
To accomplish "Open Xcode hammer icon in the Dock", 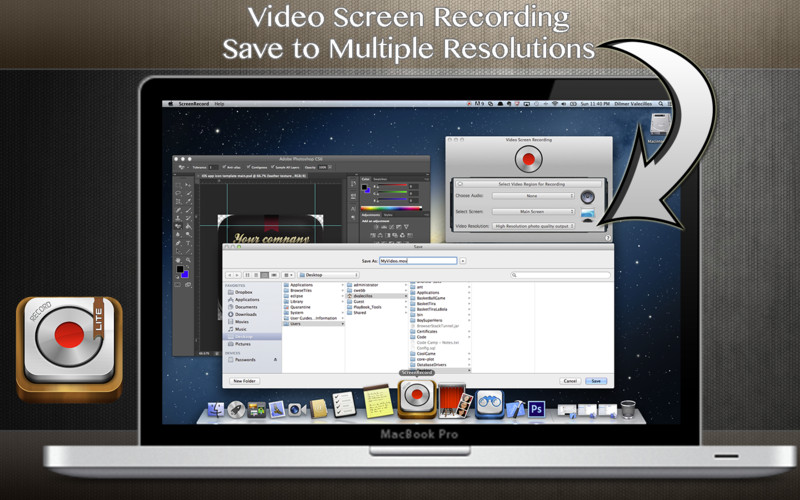I will click(x=515, y=409).
